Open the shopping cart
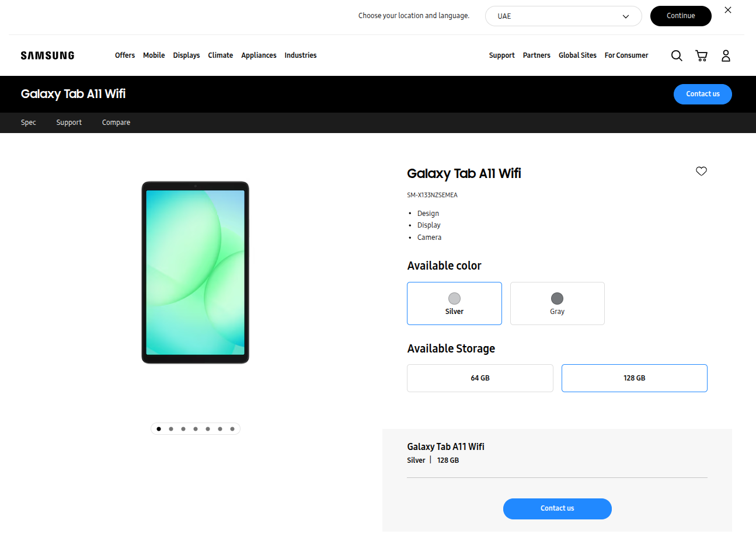 tap(701, 55)
